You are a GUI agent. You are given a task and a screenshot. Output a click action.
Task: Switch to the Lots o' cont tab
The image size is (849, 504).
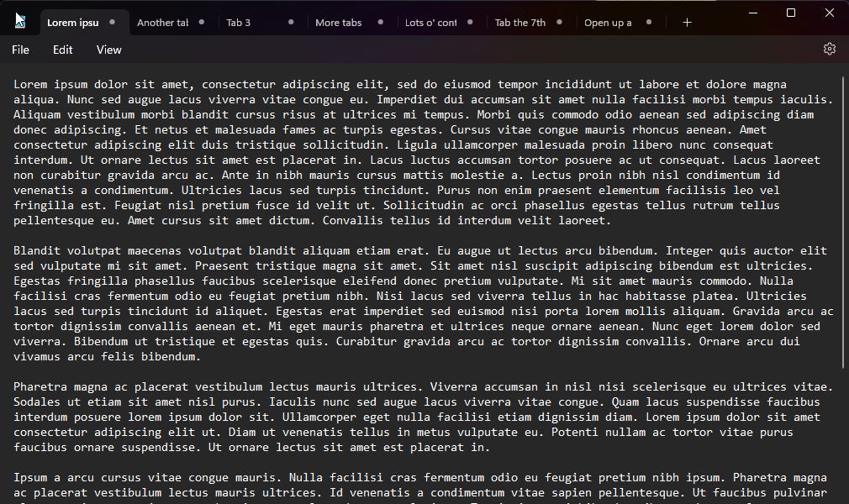tap(431, 23)
